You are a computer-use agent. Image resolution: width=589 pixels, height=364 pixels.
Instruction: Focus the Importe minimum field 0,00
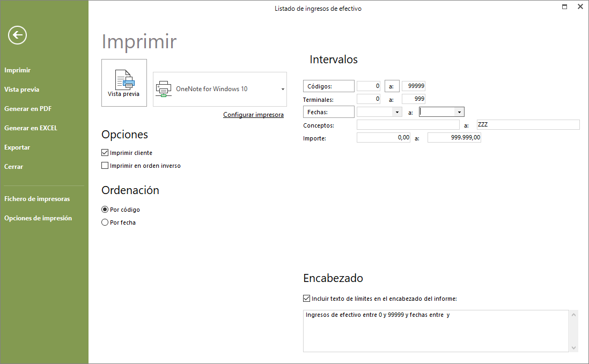click(x=384, y=138)
